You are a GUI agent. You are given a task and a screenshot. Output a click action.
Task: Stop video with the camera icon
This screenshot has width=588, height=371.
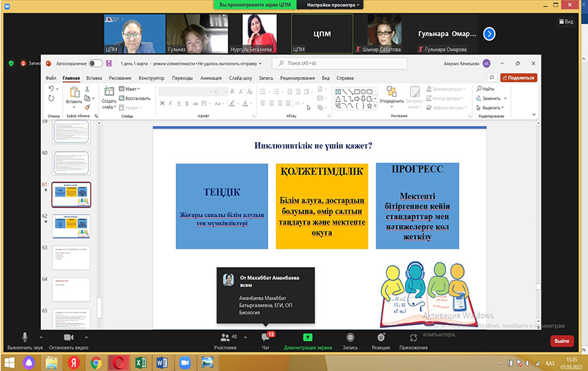(x=67, y=338)
